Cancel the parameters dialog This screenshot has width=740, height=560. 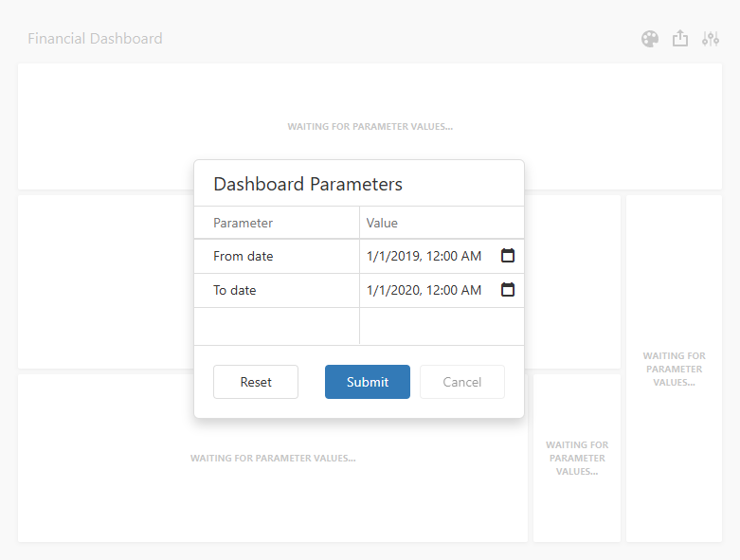462,382
